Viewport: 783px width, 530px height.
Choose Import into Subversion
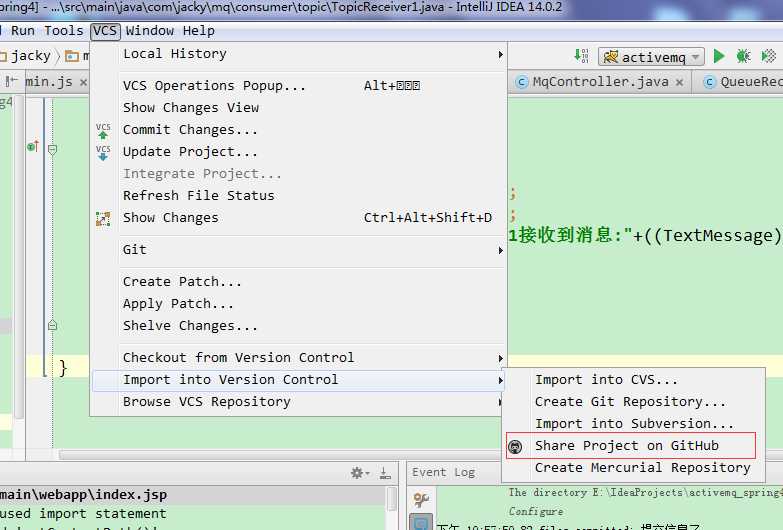[x=633, y=424]
